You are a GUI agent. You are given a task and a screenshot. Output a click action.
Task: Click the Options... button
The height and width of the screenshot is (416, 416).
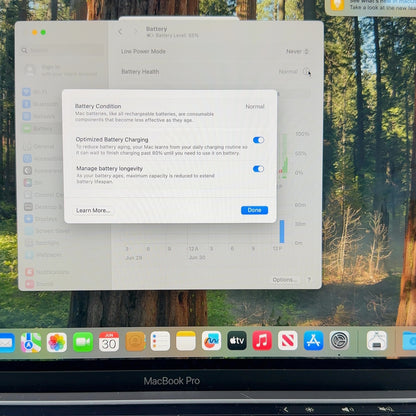(x=284, y=280)
